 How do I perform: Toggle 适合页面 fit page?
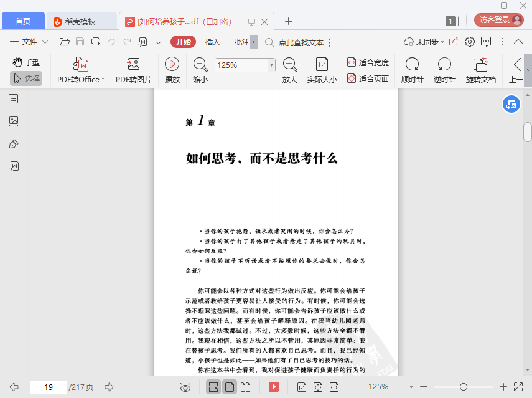click(x=368, y=78)
